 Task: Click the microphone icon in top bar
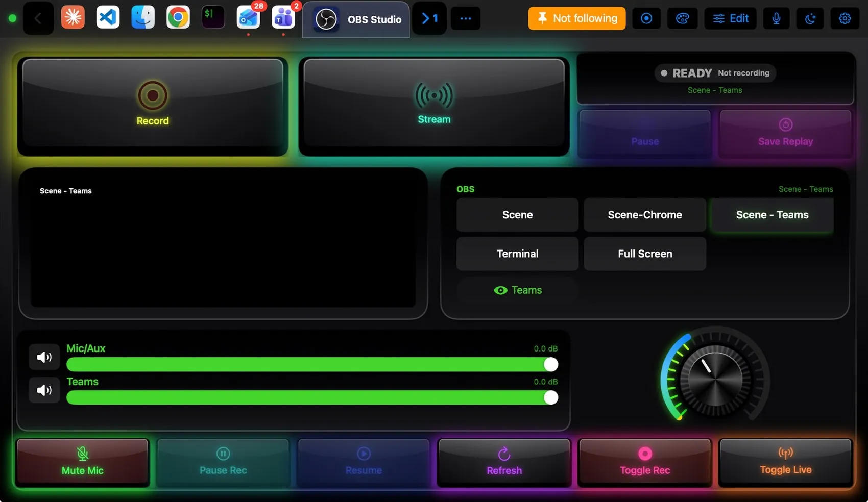click(776, 18)
